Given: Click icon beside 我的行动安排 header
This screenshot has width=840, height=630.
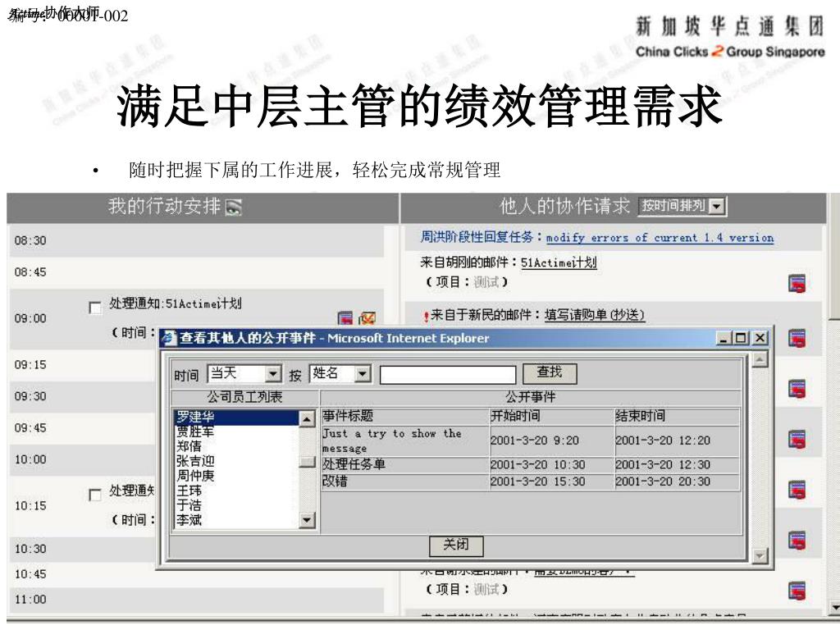Looking at the screenshot, I should click(234, 207).
